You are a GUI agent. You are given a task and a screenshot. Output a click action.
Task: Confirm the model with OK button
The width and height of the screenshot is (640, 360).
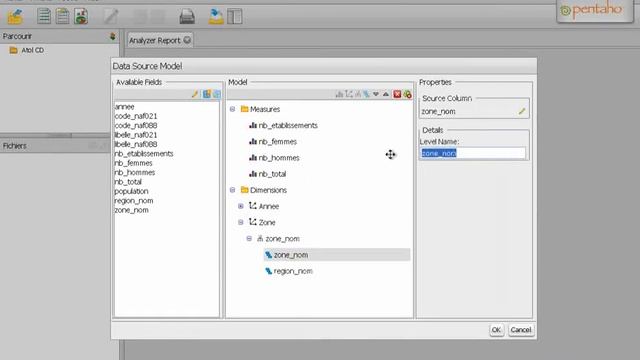[x=496, y=330]
